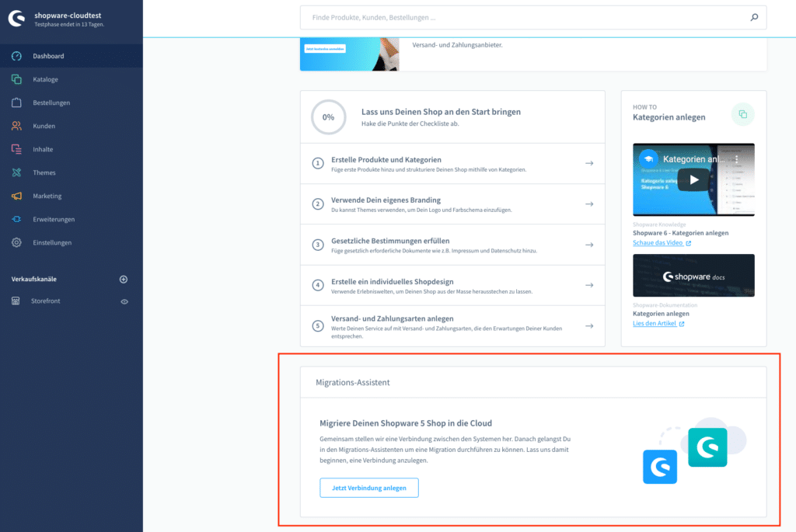796x532 pixels.
Task: Open the Shopware docs thumbnail
Action: pyautogui.click(x=693, y=276)
